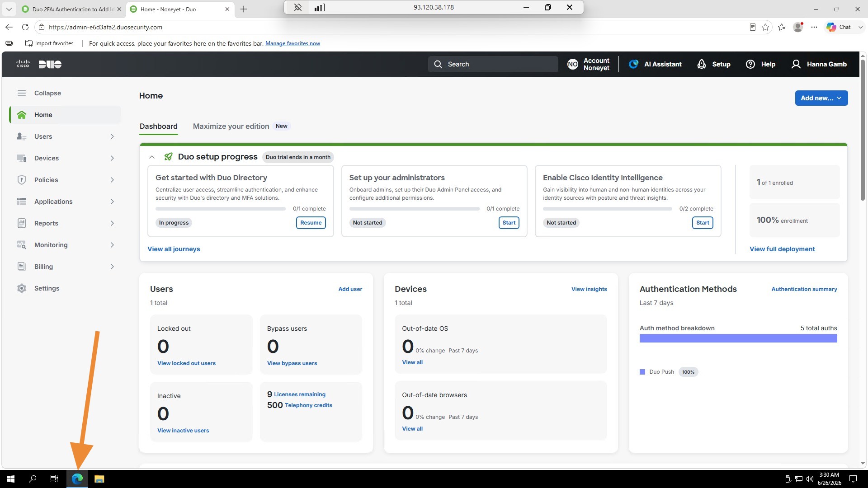Open View full deployment link
This screenshot has height=488, width=868.
[782, 249]
